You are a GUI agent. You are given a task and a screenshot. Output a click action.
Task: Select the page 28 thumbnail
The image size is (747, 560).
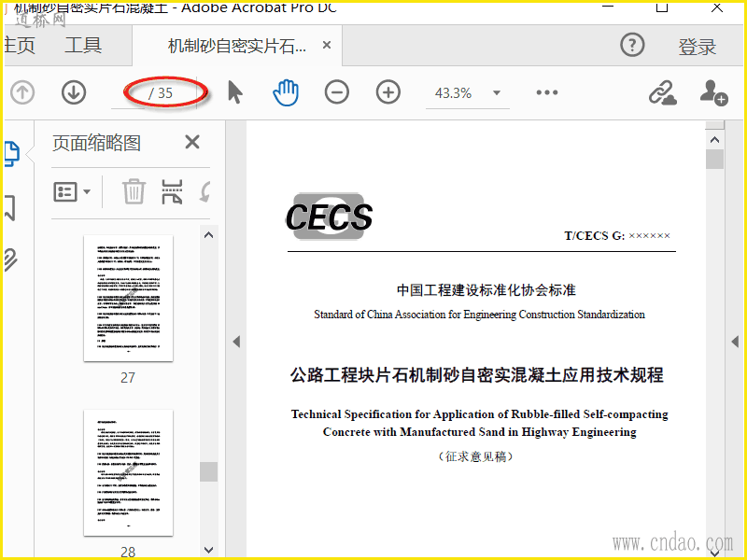tap(128, 472)
